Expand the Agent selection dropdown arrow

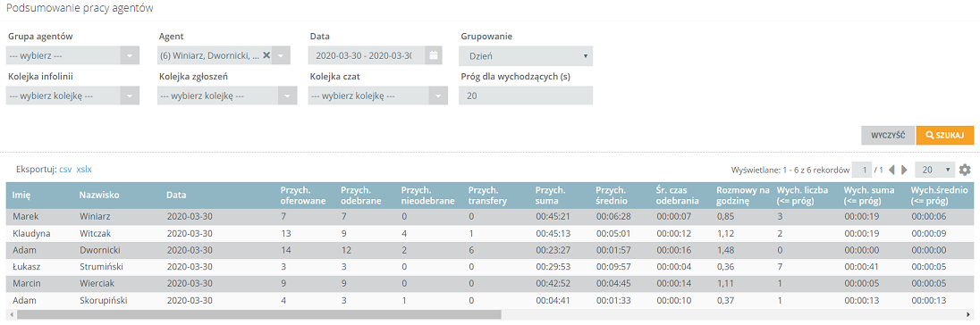[282, 55]
